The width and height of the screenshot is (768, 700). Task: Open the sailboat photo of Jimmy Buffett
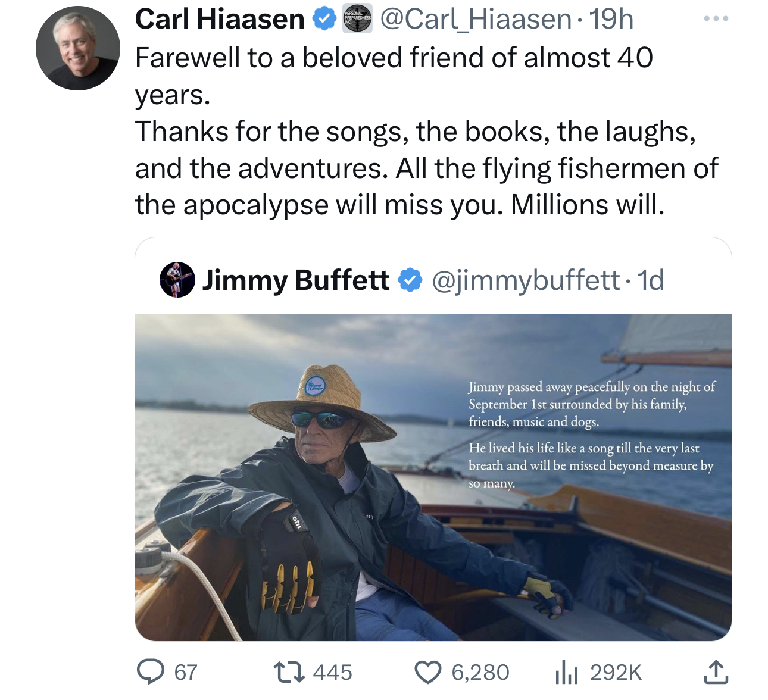433,477
